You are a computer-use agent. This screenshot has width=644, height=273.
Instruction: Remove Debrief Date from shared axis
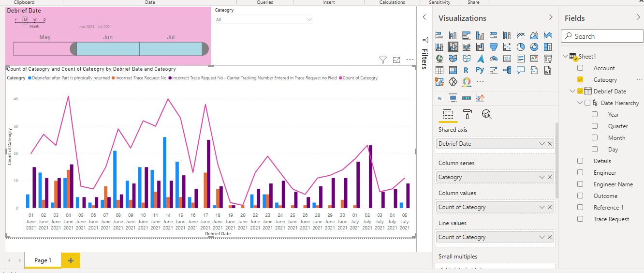point(550,144)
